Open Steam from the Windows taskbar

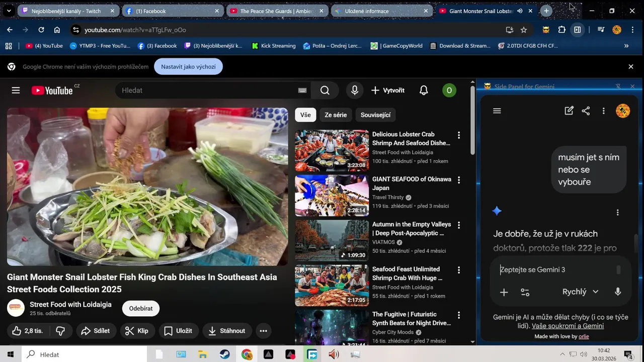[224, 354]
